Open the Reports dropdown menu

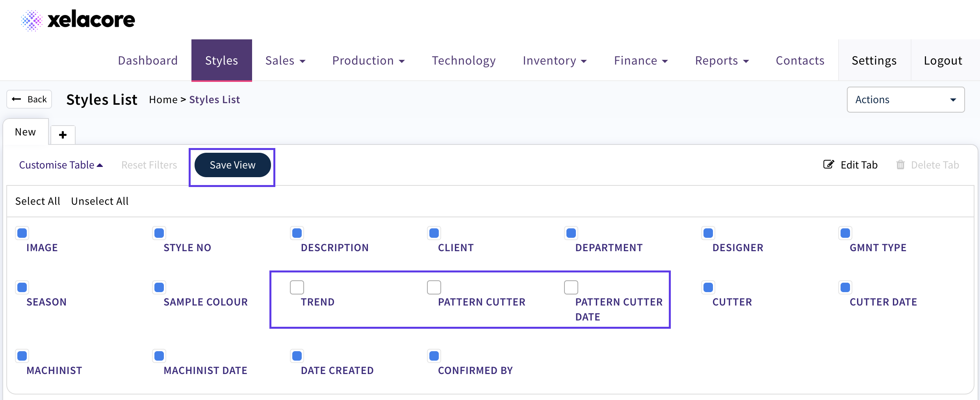pos(722,61)
